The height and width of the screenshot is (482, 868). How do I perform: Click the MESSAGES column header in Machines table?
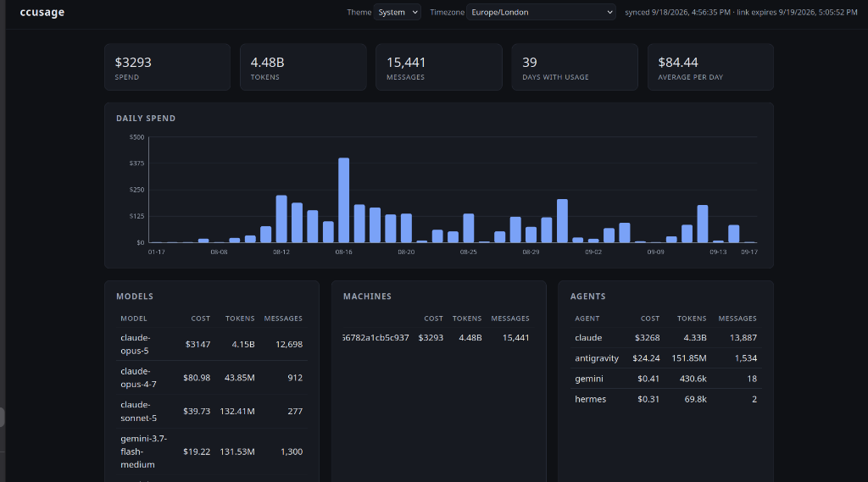tap(509, 319)
